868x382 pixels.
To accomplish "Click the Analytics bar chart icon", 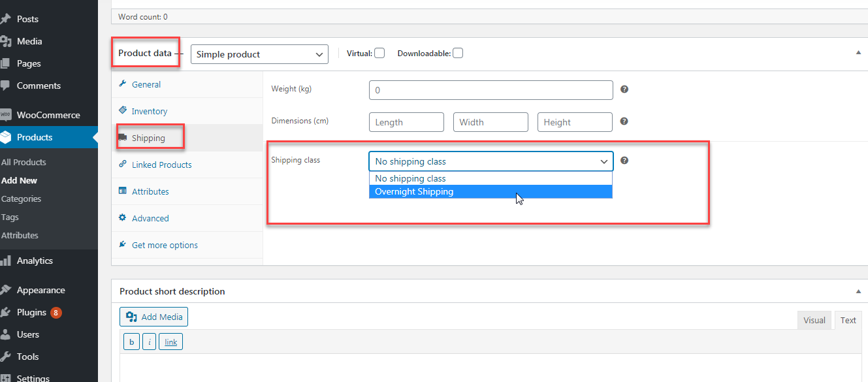I will coord(6,261).
